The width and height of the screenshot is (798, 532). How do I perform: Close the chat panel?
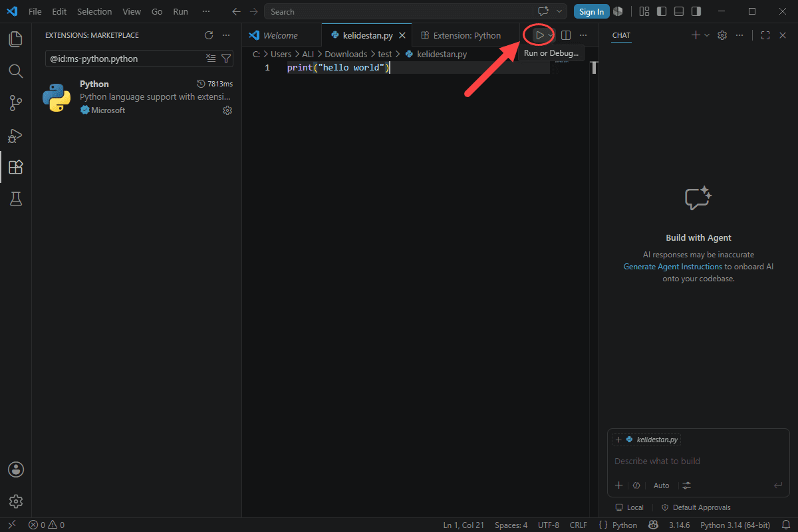(783, 35)
